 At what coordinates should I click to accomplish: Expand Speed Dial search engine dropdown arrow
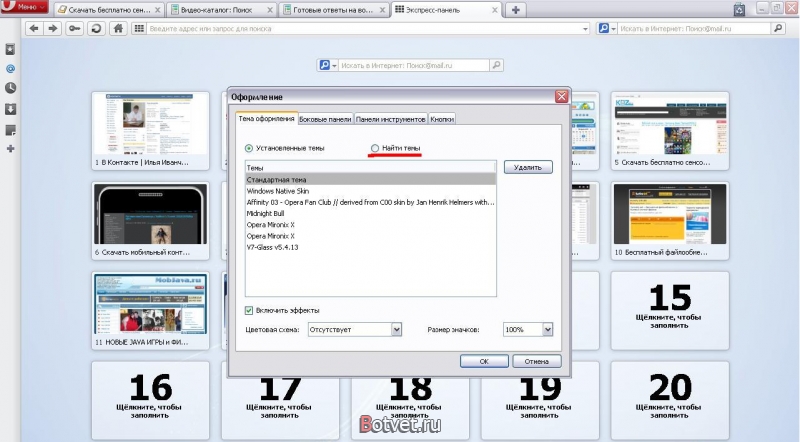coord(334,66)
